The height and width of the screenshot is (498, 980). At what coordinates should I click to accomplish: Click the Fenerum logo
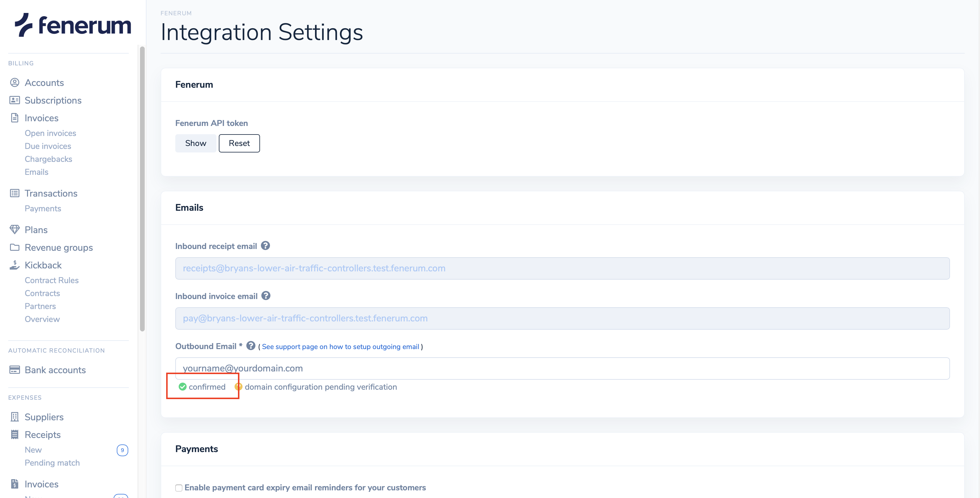pyautogui.click(x=73, y=25)
